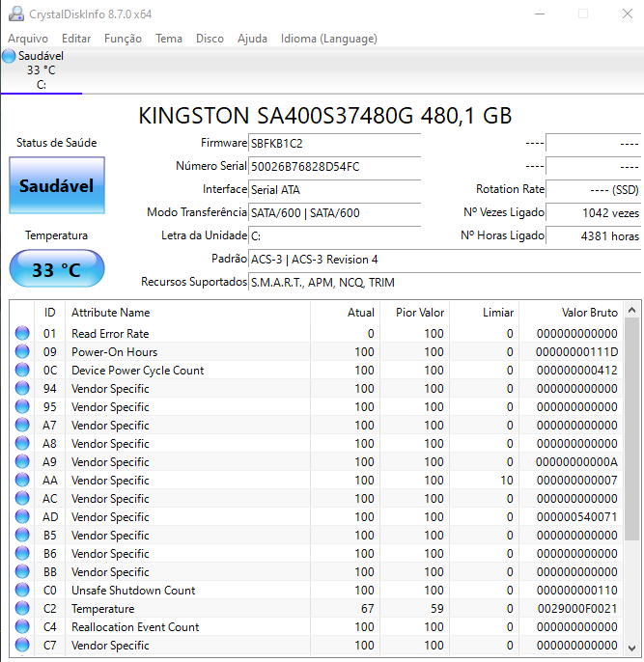Click the status orb for attribute ID AD
Screen dimensions: 644x662
(22, 517)
